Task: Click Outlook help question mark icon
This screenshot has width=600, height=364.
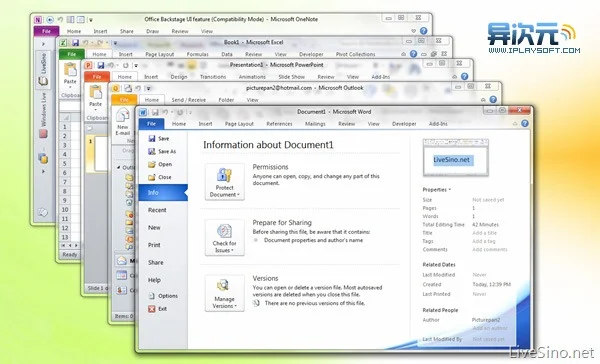Action: 493,100
